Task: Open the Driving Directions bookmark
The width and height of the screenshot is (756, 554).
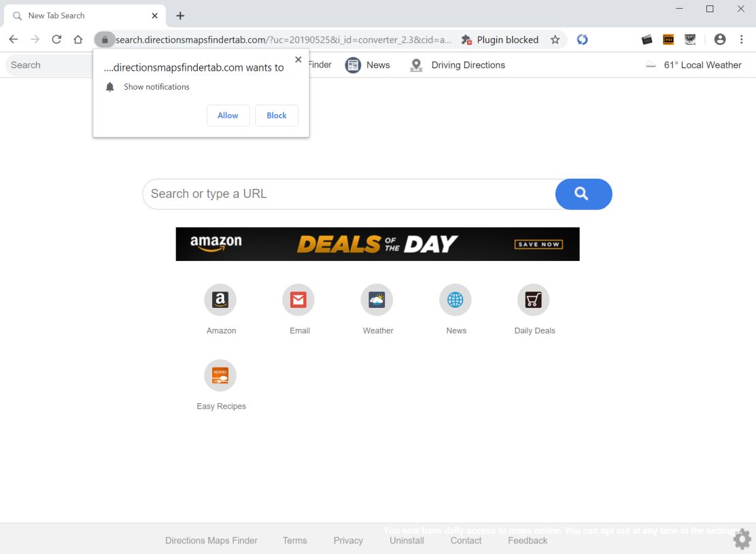Action: (457, 65)
